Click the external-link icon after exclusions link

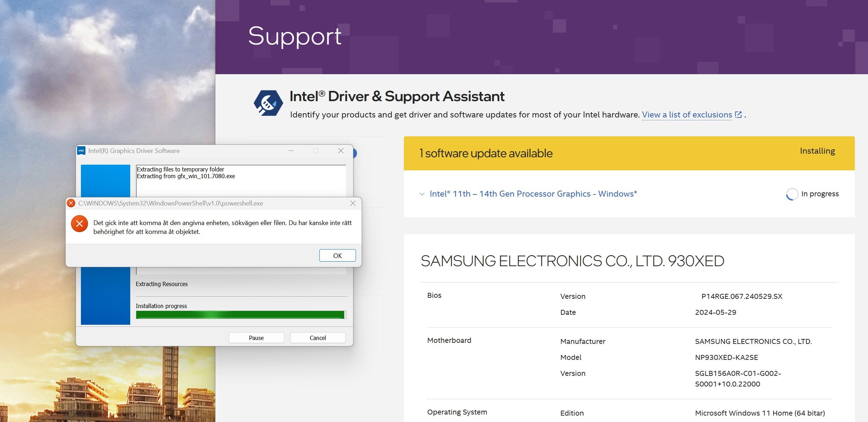click(x=738, y=115)
